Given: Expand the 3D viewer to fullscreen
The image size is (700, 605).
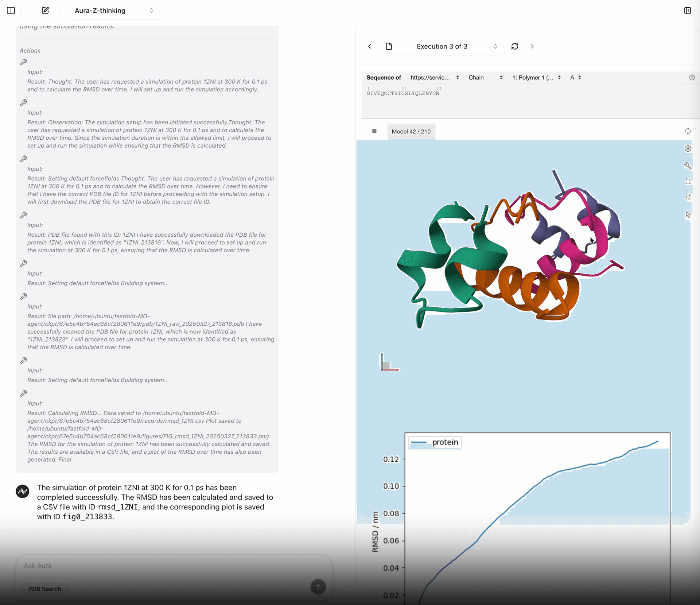Looking at the screenshot, I should pos(688,182).
